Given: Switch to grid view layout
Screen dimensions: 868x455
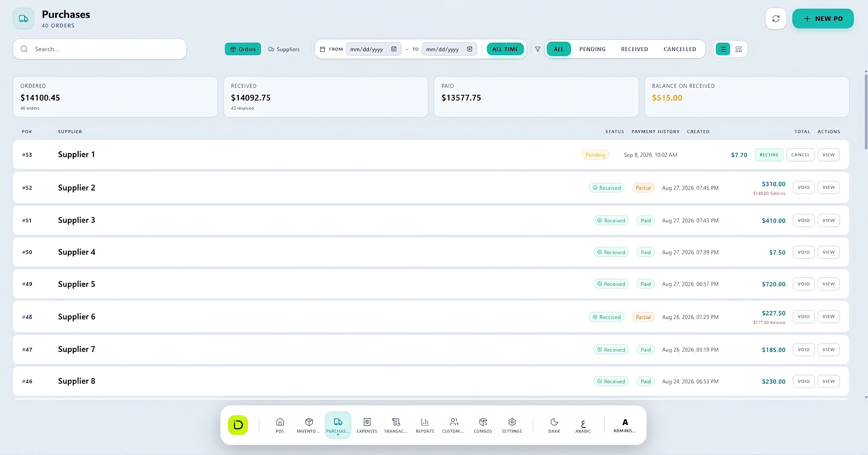Looking at the screenshot, I should pyautogui.click(x=738, y=49).
